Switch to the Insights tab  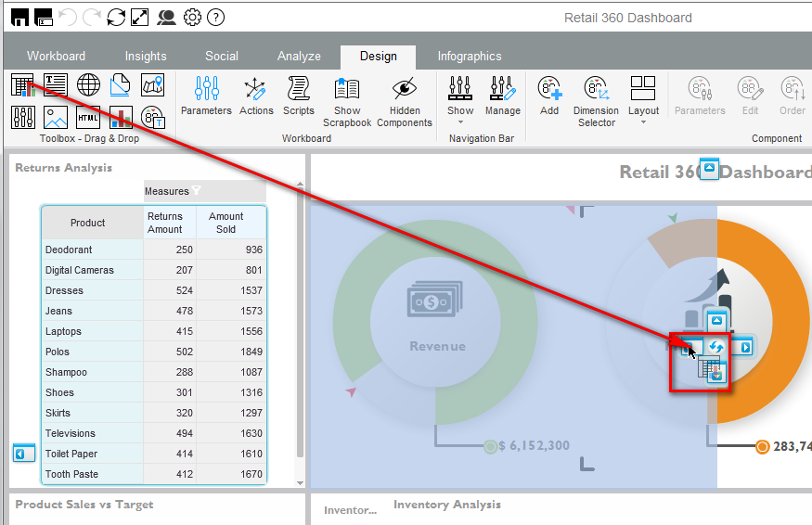pos(146,57)
